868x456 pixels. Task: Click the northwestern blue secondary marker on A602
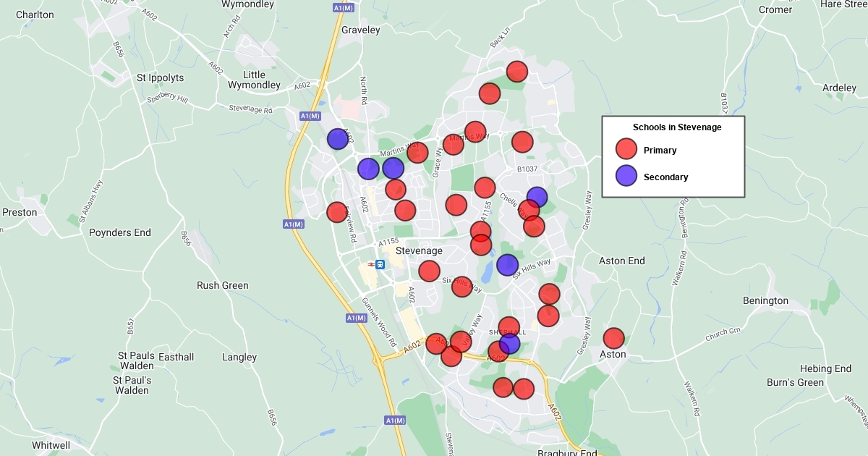(337, 139)
